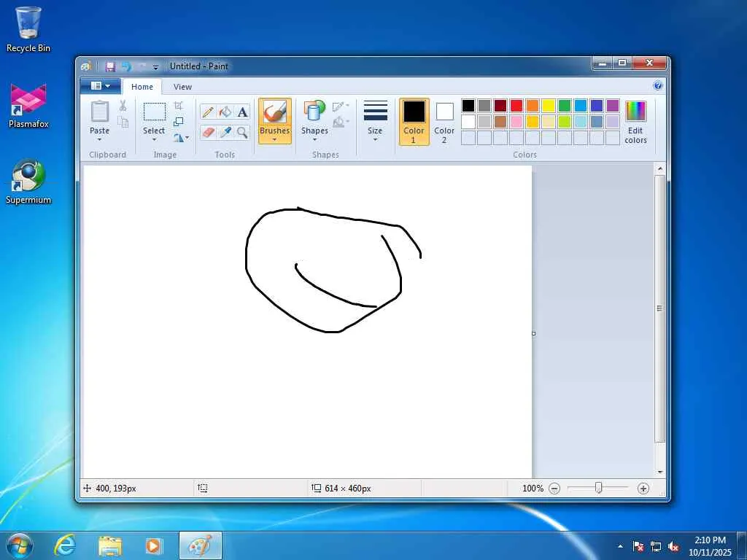Select the Magnifier tool
Image resolution: width=747 pixels, height=560 pixels.
242,132
